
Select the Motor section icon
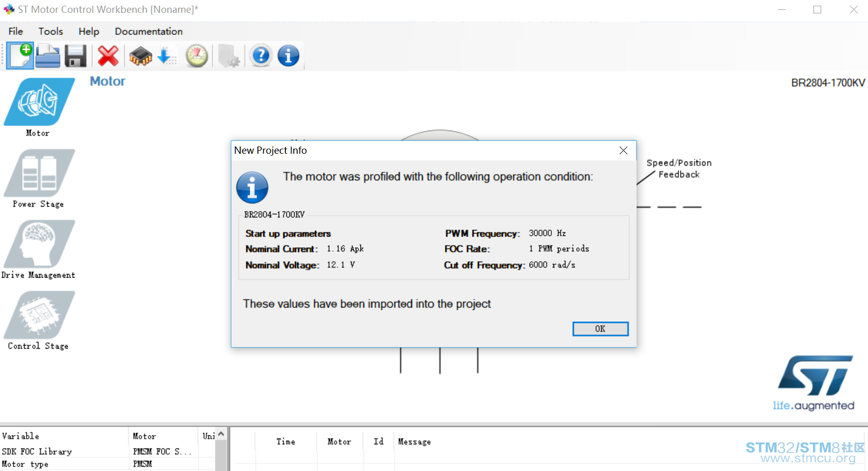tap(39, 102)
